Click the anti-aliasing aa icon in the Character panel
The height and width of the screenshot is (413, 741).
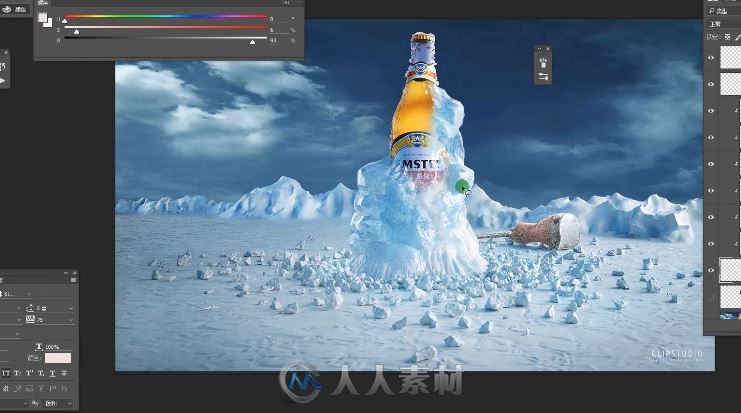tap(35, 404)
